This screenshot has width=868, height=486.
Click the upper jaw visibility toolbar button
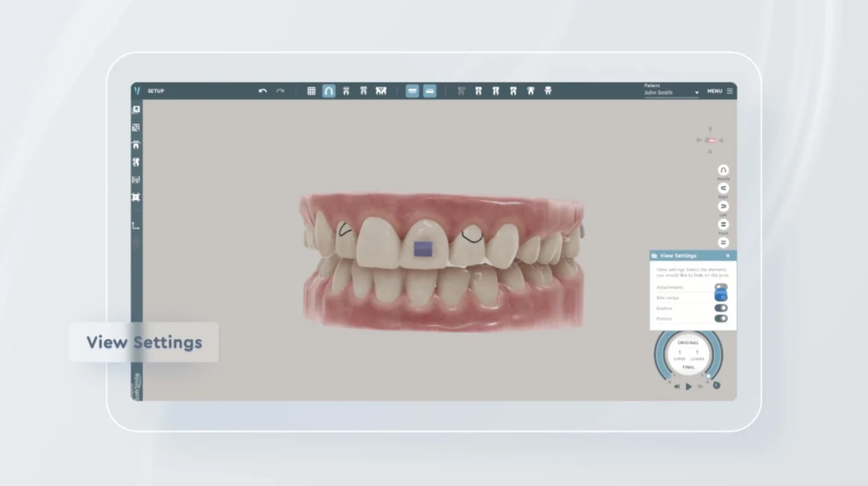[412, 91]
